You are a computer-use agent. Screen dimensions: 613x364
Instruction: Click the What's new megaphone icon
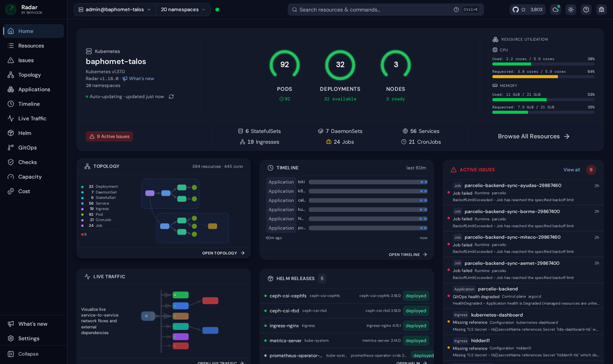coord(11,324)
